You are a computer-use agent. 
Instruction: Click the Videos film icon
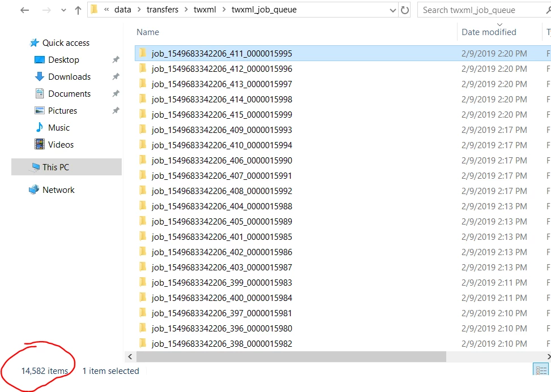(x=40, y=144)
